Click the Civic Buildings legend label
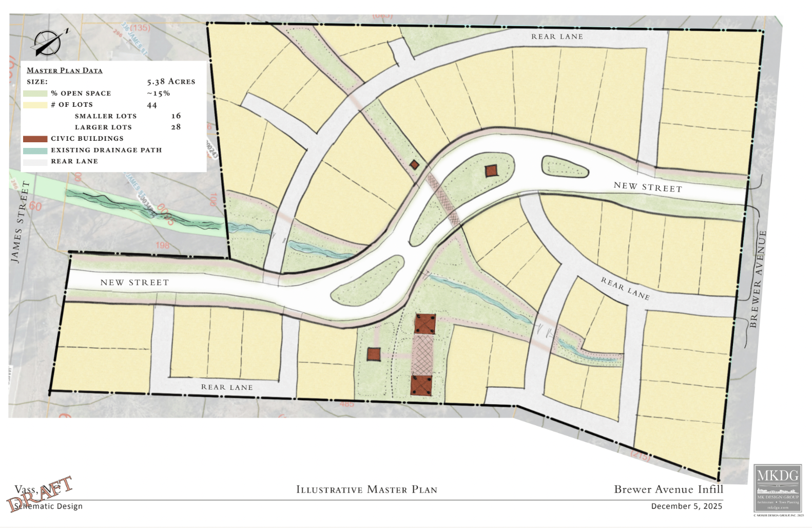The image size is (812, 528). coord(87,139)
